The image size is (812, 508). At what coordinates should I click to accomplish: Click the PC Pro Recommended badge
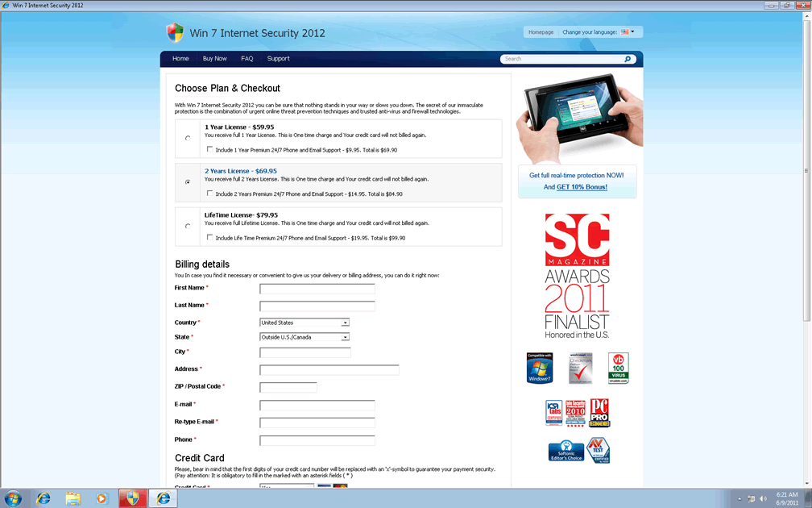coord(599,412)
